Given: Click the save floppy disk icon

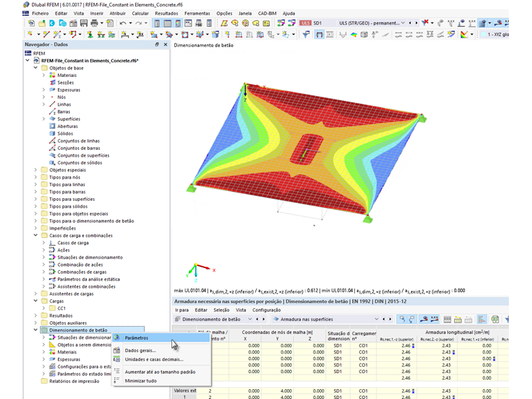Looking at the screenshot, I should 84,23.
